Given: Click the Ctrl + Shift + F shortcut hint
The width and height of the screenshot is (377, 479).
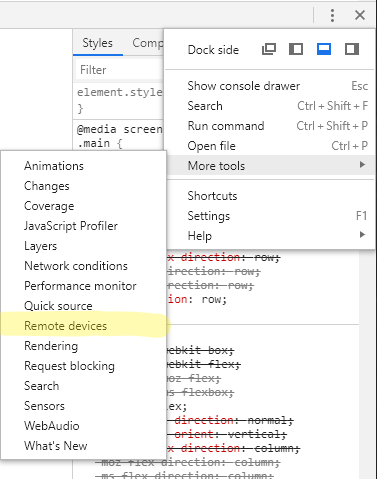Looking at the screenshot, I should (x=333, y=106).
